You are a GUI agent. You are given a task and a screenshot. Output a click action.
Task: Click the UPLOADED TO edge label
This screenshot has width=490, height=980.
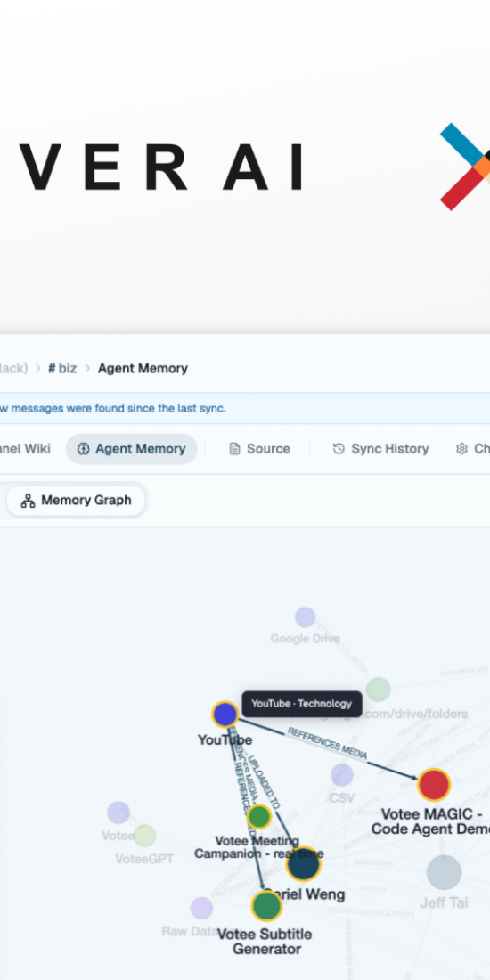[x=263, y=780]
